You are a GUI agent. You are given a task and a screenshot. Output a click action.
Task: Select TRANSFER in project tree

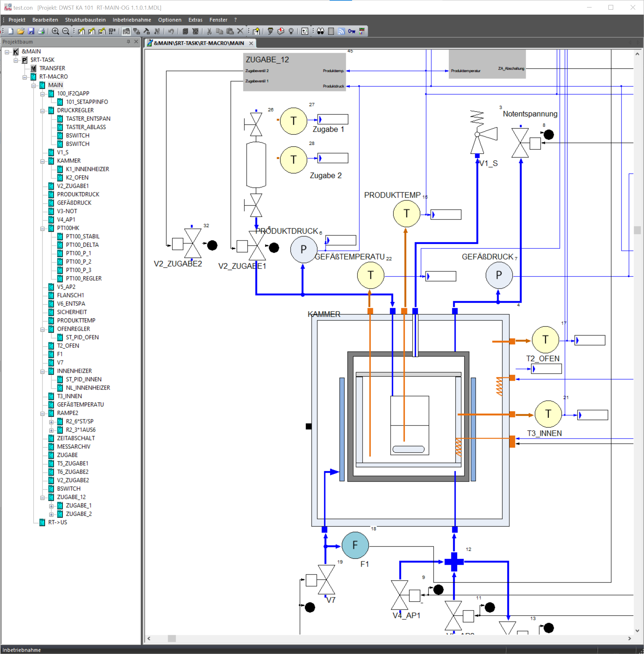[52, 68]
